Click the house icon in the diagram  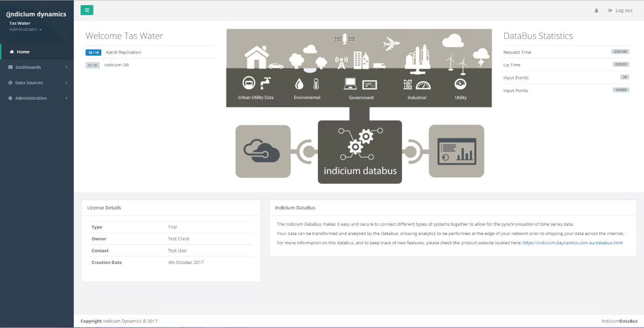pyautogui.click(x=256, y=57)
